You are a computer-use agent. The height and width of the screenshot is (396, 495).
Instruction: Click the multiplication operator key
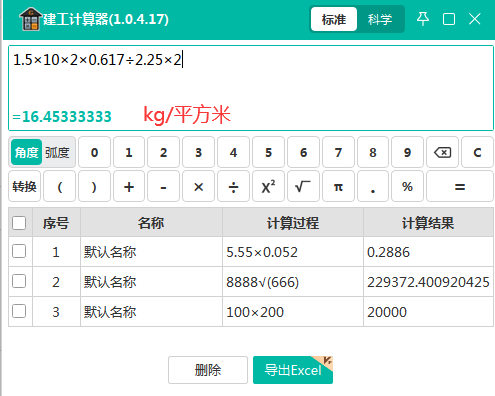click(x=198, y=186)
